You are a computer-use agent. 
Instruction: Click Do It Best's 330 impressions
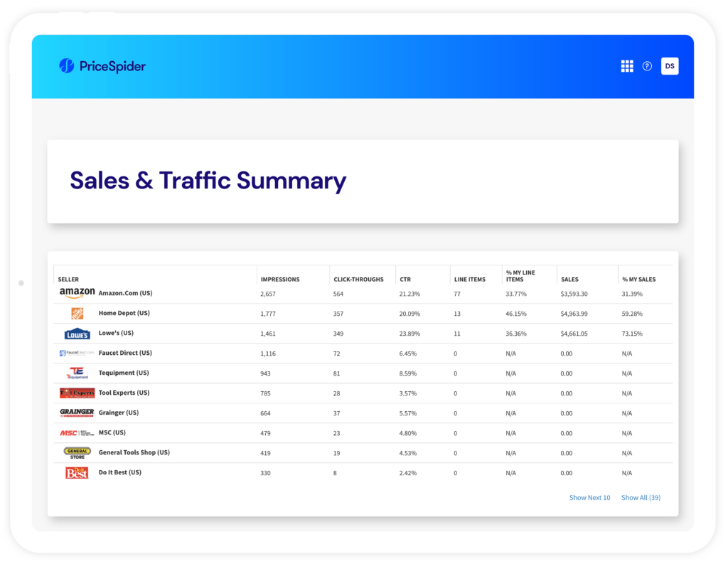tap(265, 473)
